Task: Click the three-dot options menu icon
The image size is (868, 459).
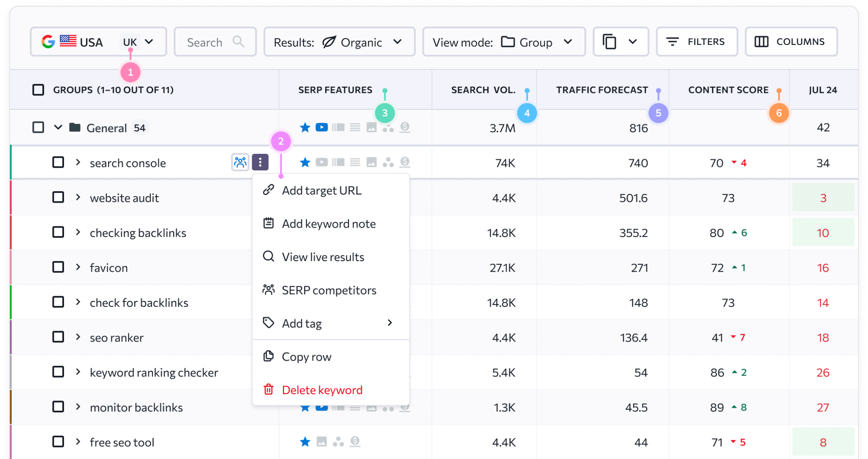Action: tap(260, 162)
